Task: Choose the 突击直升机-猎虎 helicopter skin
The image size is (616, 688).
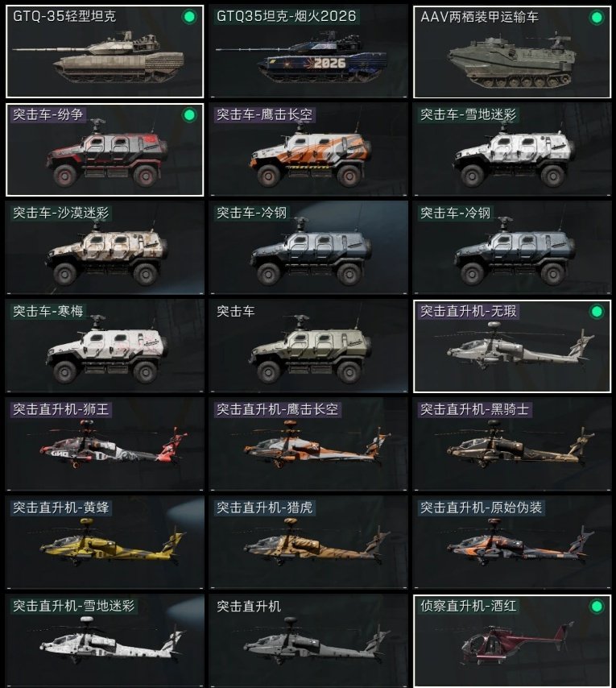Action: click(x=308, y=543)
